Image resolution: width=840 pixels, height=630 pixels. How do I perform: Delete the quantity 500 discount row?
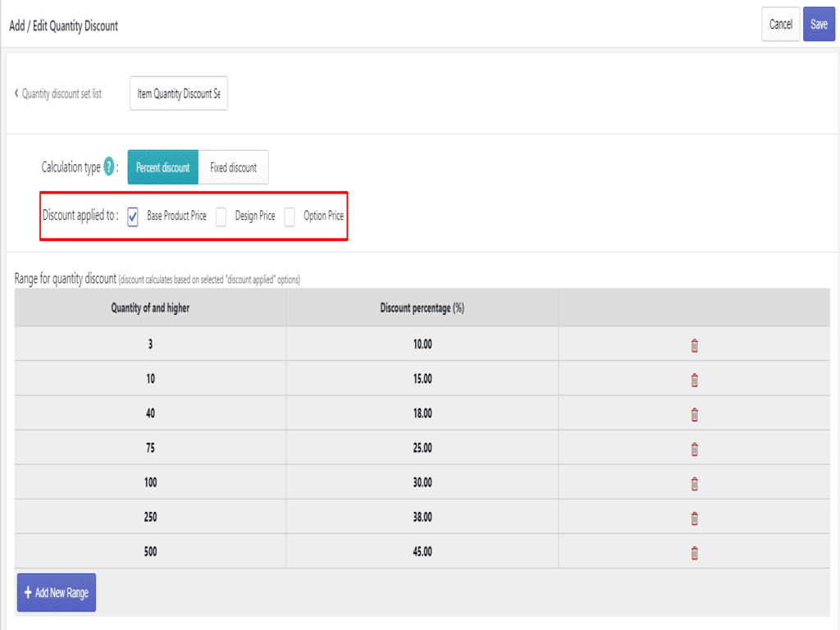click(694, 552)
